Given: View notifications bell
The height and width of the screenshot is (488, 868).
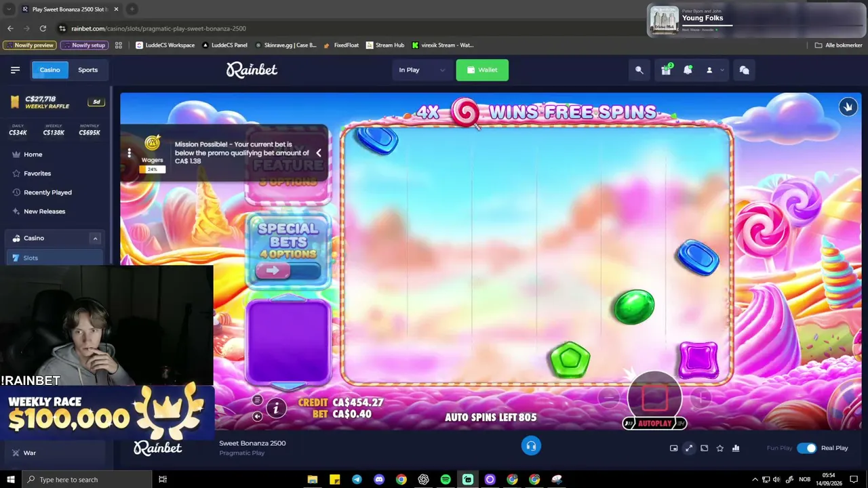Looking at the screenshot, I should pos(688,70).
